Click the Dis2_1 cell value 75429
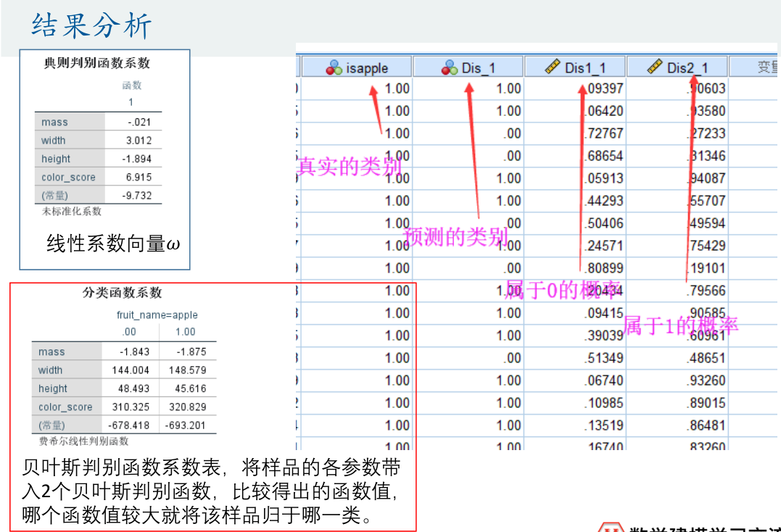Image resolution: width=781 pixels, height=532 pixels. 708,246
